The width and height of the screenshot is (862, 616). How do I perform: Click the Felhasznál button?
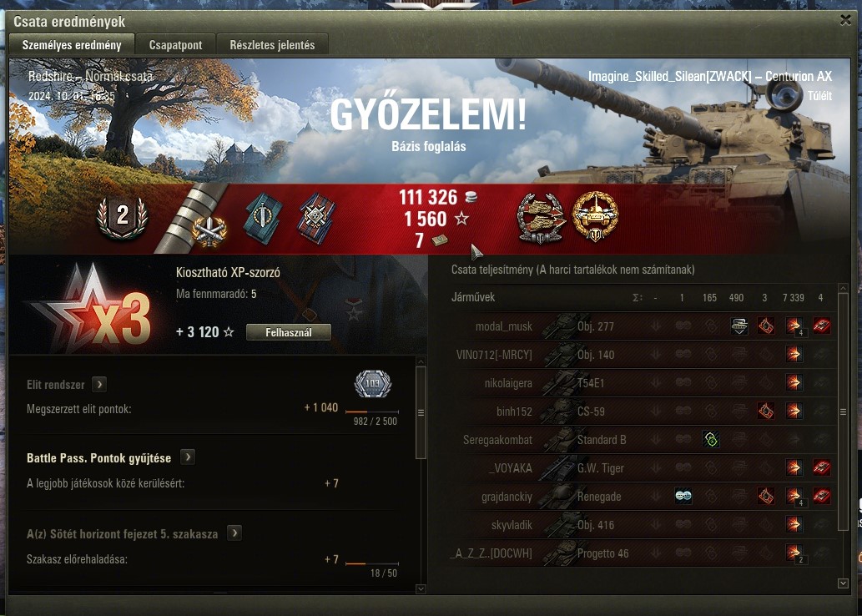click(289, 332)
